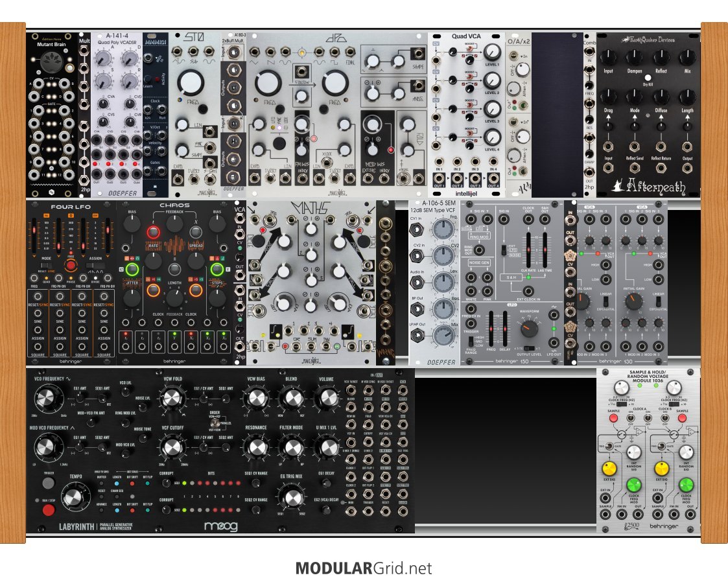The image size is (728, 582).
Task: Toggle the Output Level switch on Behringer 150
Action: 529,348
